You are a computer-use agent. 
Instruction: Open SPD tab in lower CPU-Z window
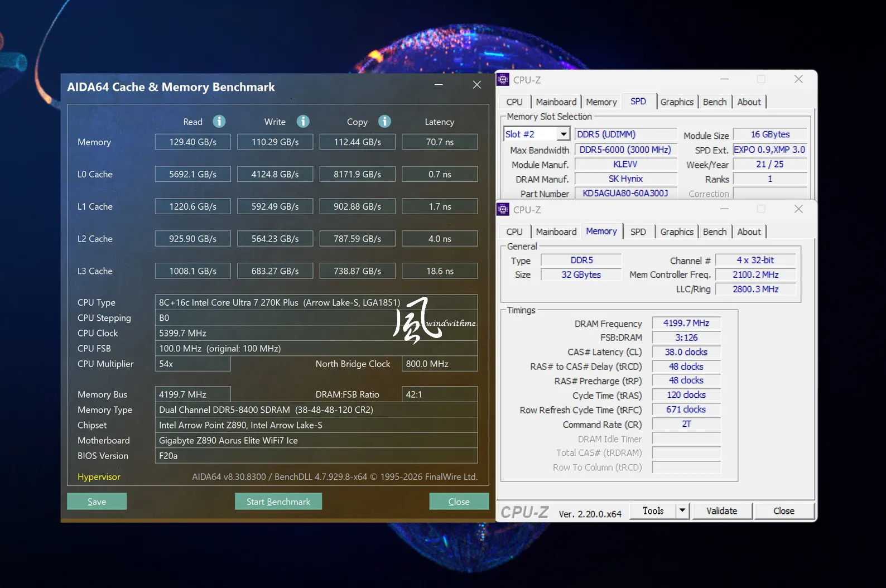click(638, 232)
